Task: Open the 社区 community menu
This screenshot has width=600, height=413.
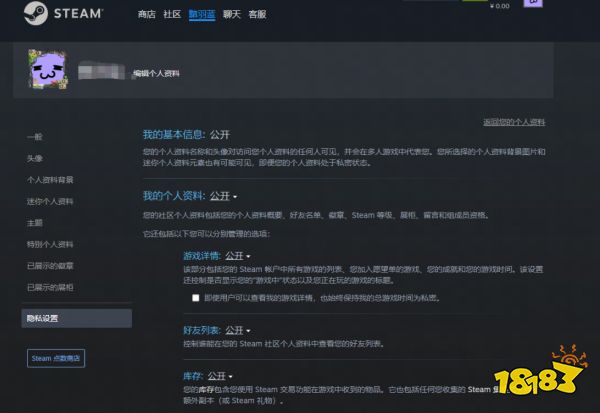Action: pyautogui.click(x=172, y=15)
